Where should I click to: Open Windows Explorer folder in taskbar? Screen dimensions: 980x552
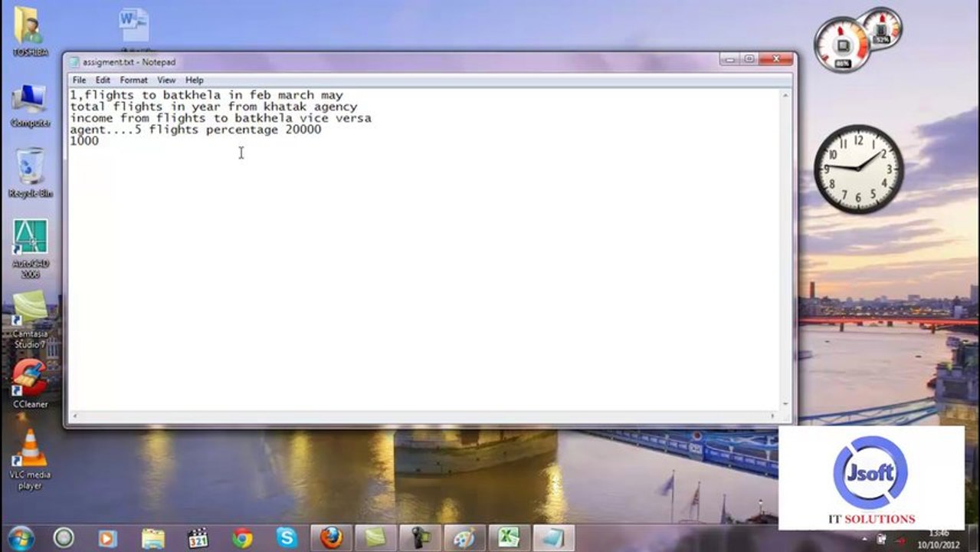pyautogui.click(x=152, y=538)
